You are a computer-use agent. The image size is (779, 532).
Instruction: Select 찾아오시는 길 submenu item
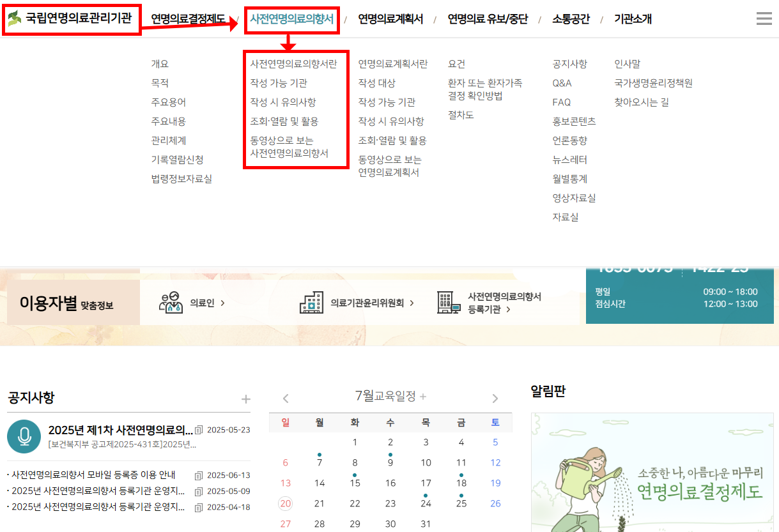pyautogui.click(x=642, y=102)
